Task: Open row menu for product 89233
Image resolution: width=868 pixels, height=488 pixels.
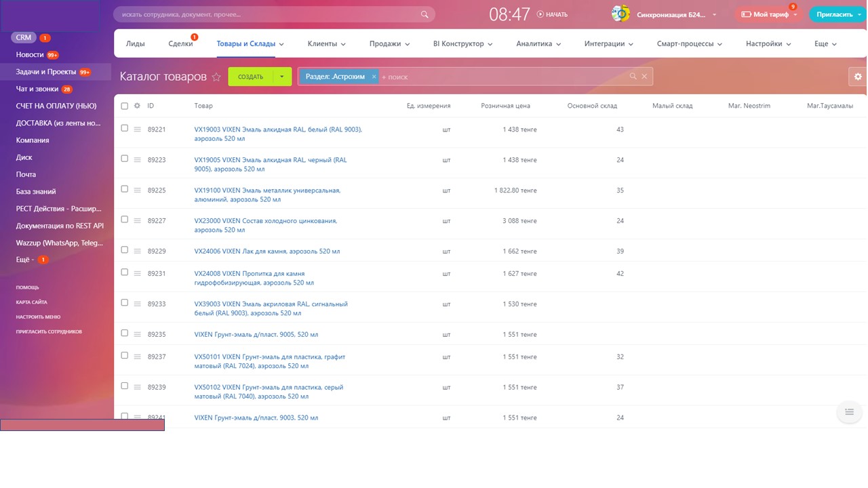Action: click(137, 304)
